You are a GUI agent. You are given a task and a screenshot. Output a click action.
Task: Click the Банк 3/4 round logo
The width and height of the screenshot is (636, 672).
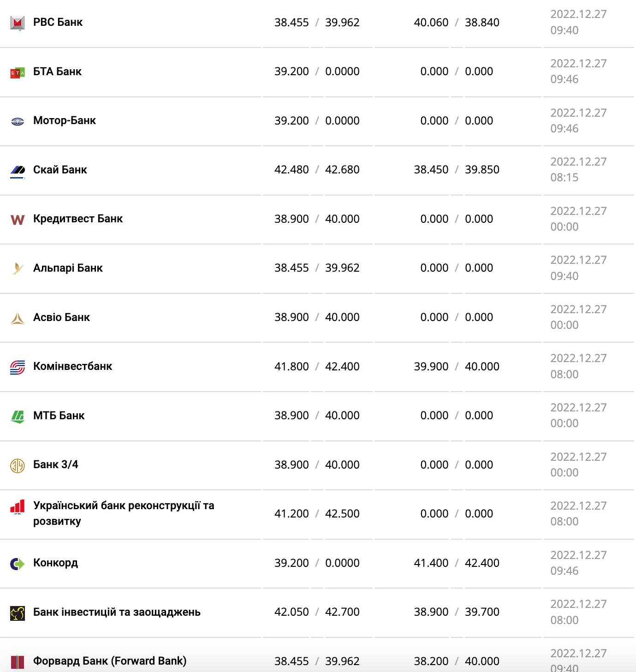[18, 465]
